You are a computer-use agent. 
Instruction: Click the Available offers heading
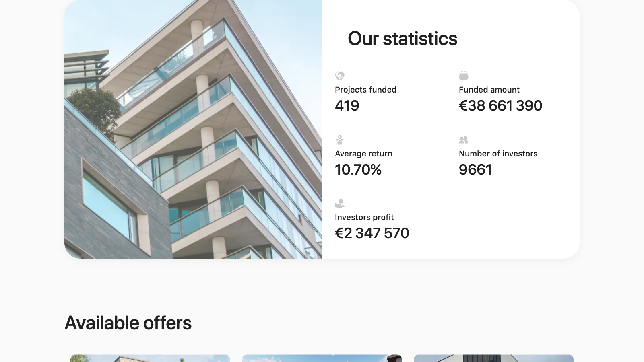click(x=128, y=322)
